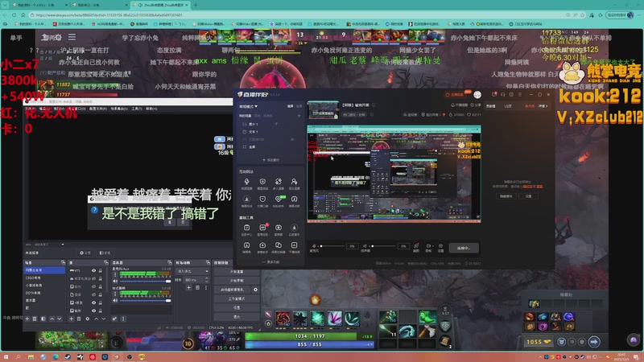Screen dimensions: 644x362
Task: Open advanced audio properties gear in OBS mixer
Action: point(114,319)
